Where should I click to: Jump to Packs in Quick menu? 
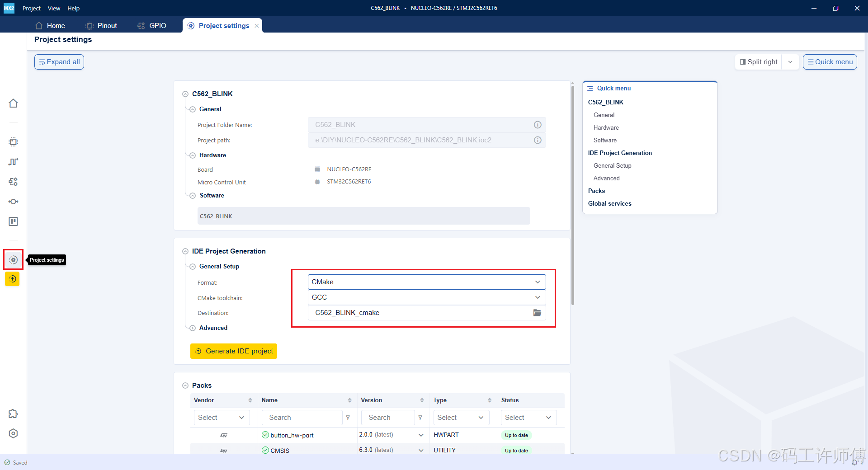coord(596,191)
